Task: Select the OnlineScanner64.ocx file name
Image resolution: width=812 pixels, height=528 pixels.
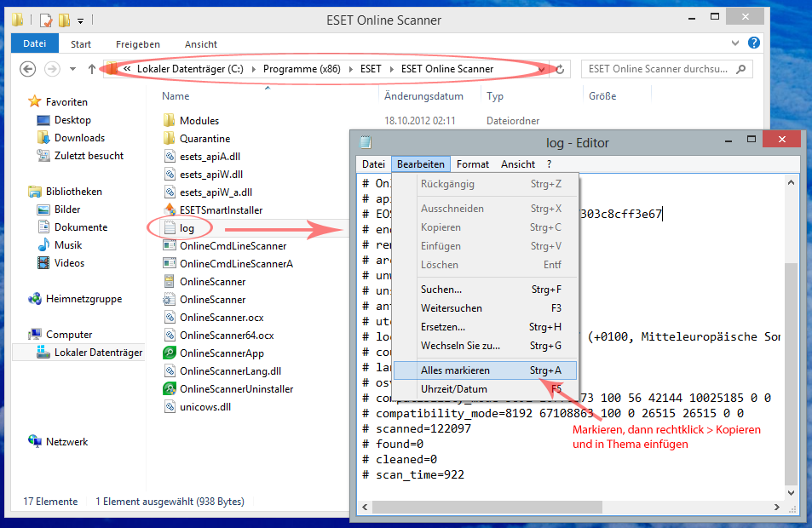Action: coord(227,336)
